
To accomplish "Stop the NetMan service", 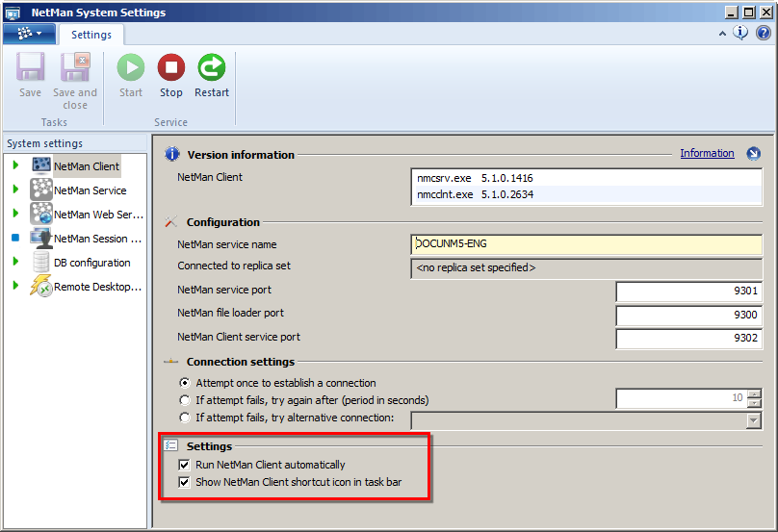I will point(171,67).
